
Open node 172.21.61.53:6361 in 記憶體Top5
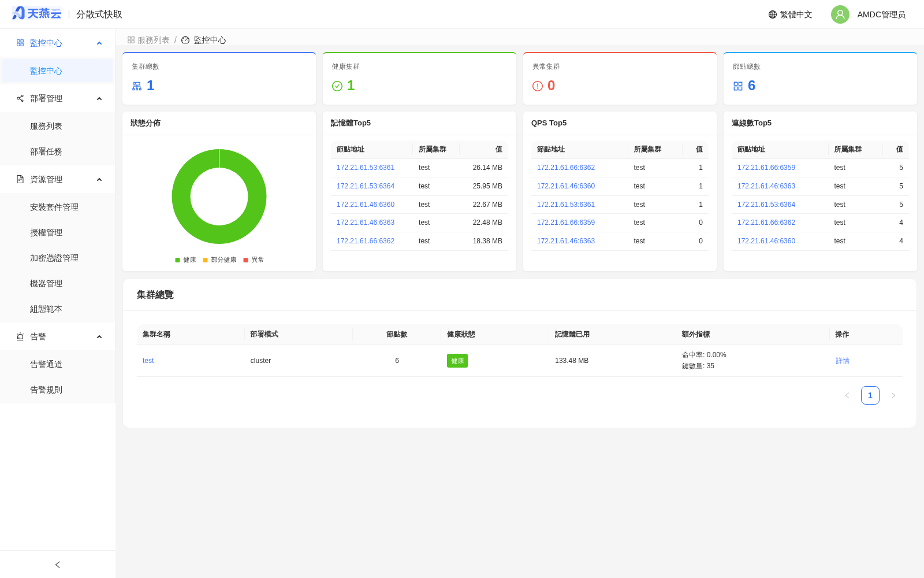click(366, 168)
